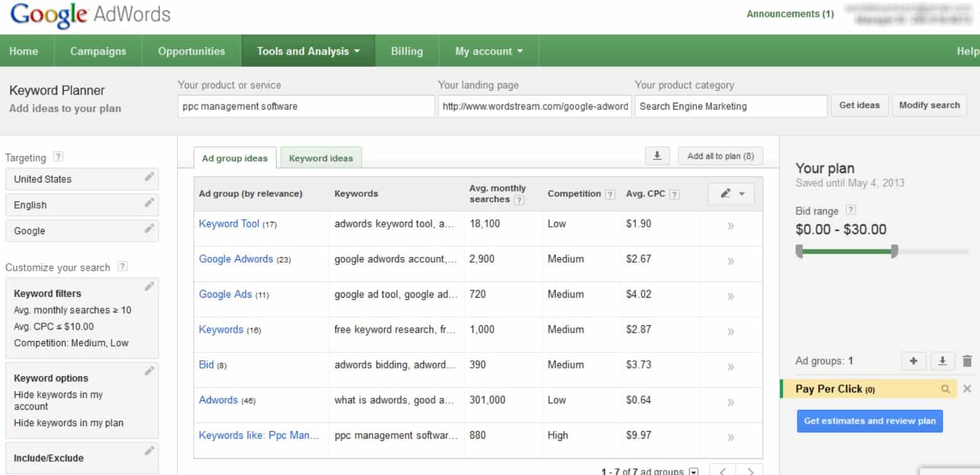Go to previous page of ad groups
This screenshot has width=980, height=475.
(x=722, y=471)
